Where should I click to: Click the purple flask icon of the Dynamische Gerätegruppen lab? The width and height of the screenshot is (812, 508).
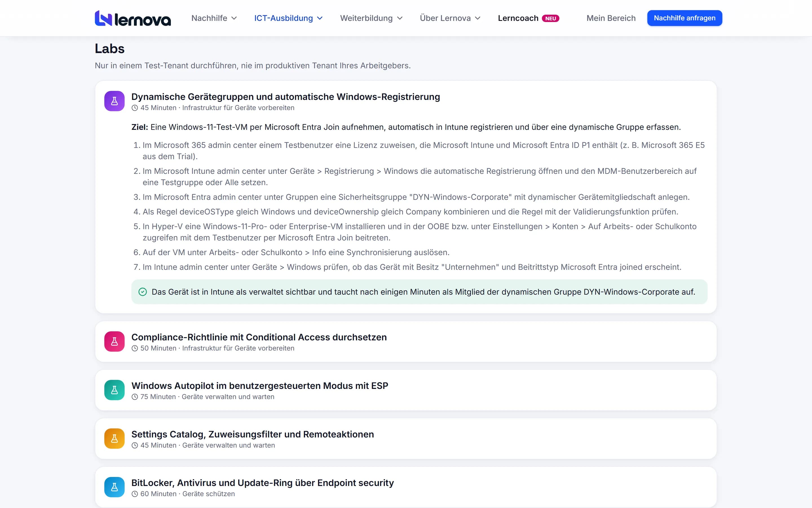(x=114, y=101)
